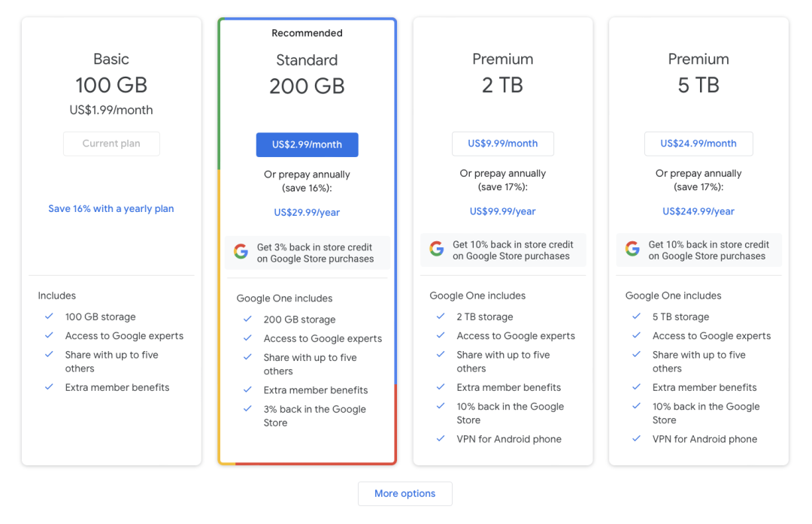
Task: Click Google logo in 5 TB plan card
Action: [632, 249]
